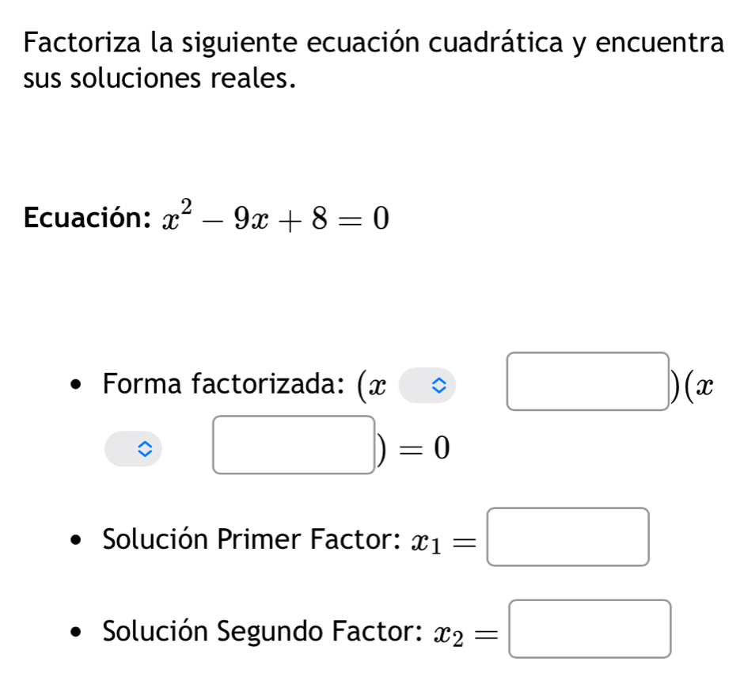
Task: Click the x₁ variable symbol
Action: [426, 542]
